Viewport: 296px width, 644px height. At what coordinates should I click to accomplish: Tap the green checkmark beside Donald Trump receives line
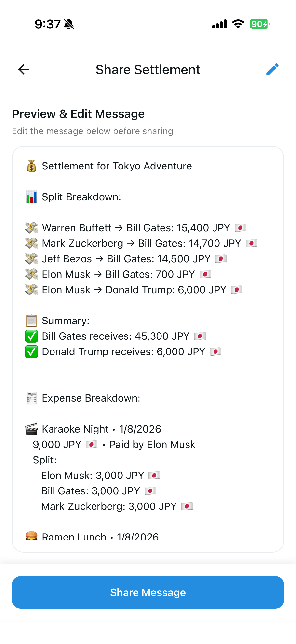31,351
